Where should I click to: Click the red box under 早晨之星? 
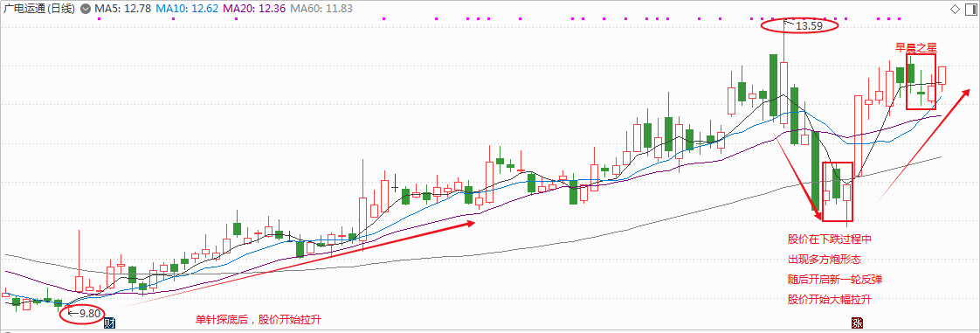coord(921,82)
